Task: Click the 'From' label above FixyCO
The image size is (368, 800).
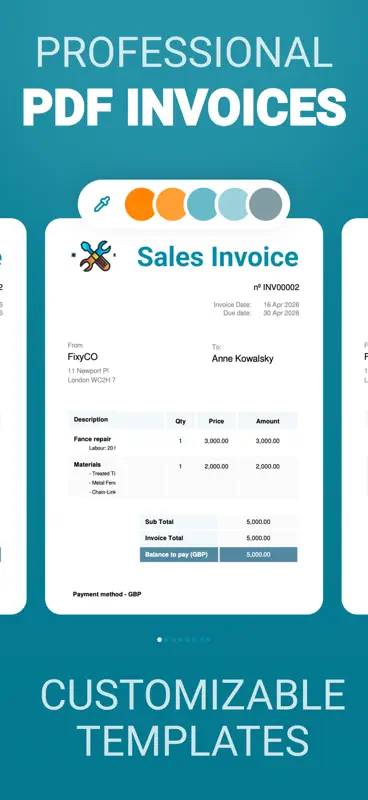Action: click(75, 345)
